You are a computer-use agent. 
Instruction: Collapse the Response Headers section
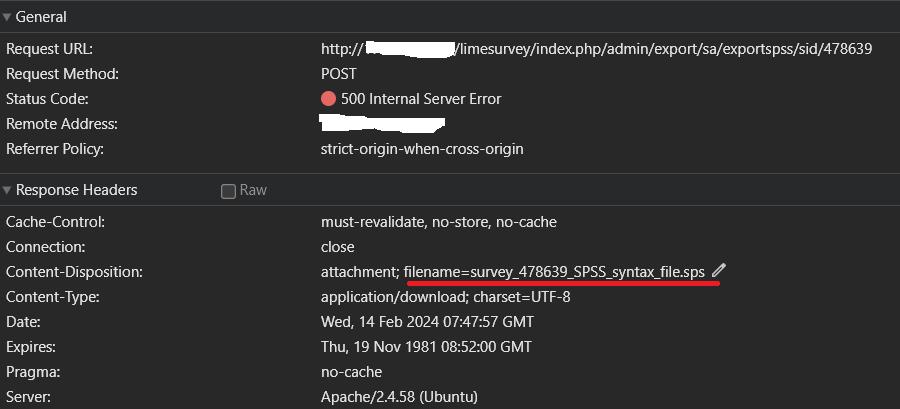click(x=7, y=190)
